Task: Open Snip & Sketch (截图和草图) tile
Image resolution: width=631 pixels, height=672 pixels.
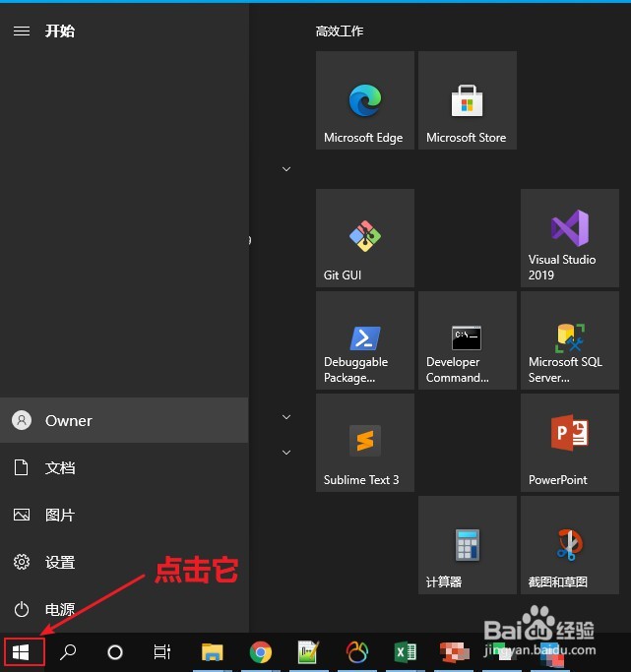Action: click(x=570, y=545)
